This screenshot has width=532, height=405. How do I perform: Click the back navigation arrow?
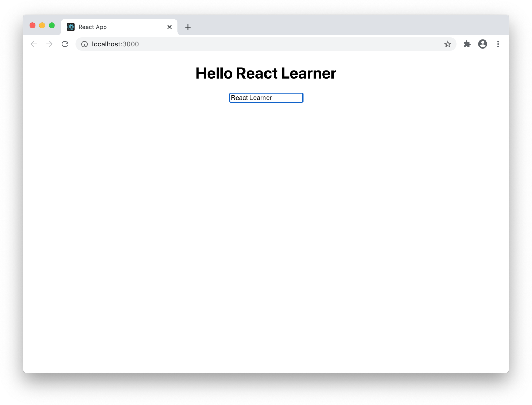(33, 44)
